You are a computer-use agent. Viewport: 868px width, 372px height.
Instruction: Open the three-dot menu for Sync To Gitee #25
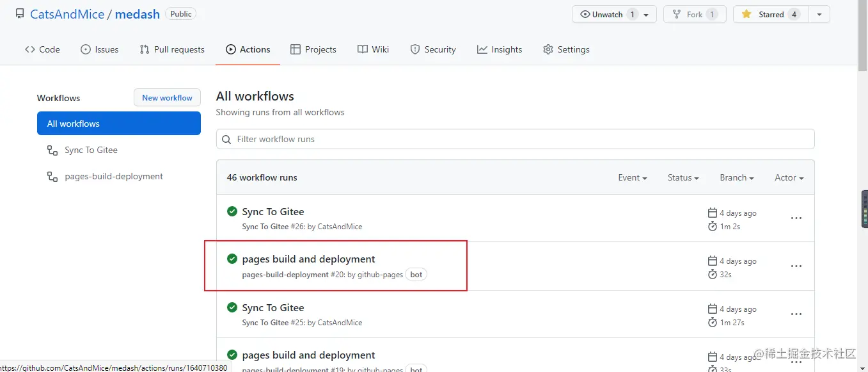(796, 314)
